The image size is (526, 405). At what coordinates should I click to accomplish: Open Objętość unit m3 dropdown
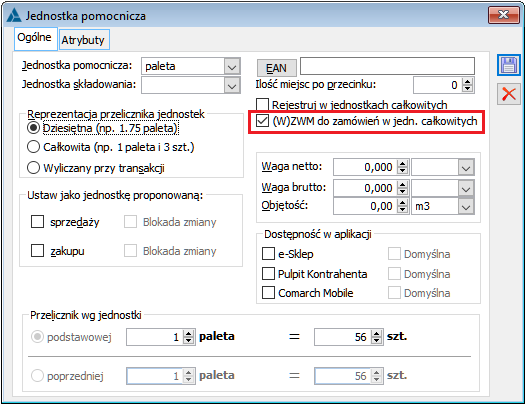(466, 206)
